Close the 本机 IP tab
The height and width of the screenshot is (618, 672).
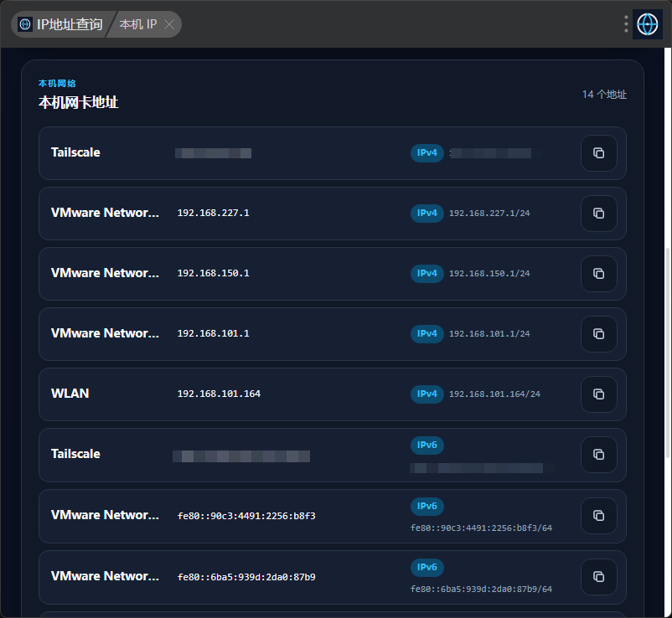(x=170, y=24)
